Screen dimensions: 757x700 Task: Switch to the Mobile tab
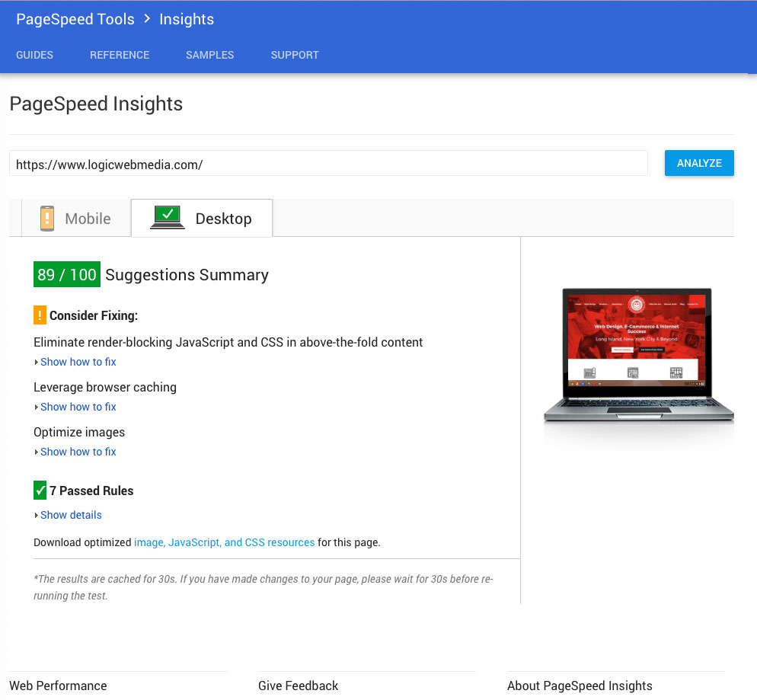point(76,218)
